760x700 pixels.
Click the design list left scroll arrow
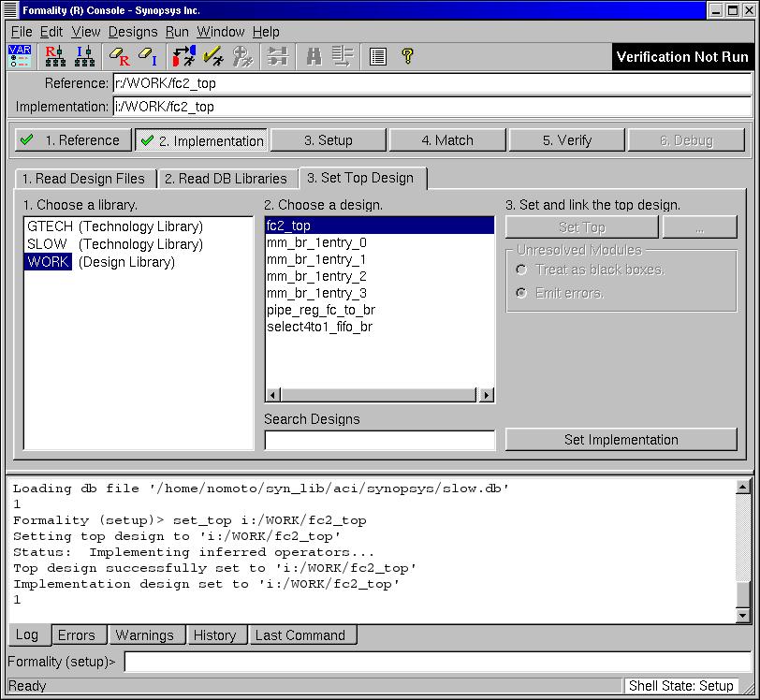(x=273, y=395)
